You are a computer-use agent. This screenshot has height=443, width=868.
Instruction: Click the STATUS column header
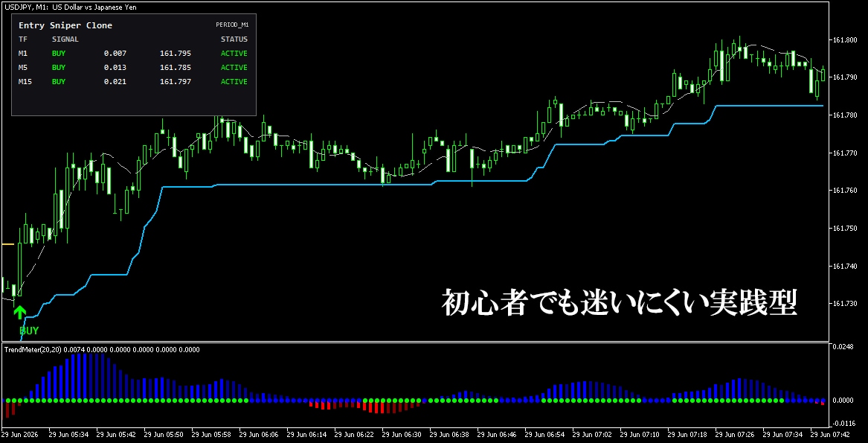[234, 39]
